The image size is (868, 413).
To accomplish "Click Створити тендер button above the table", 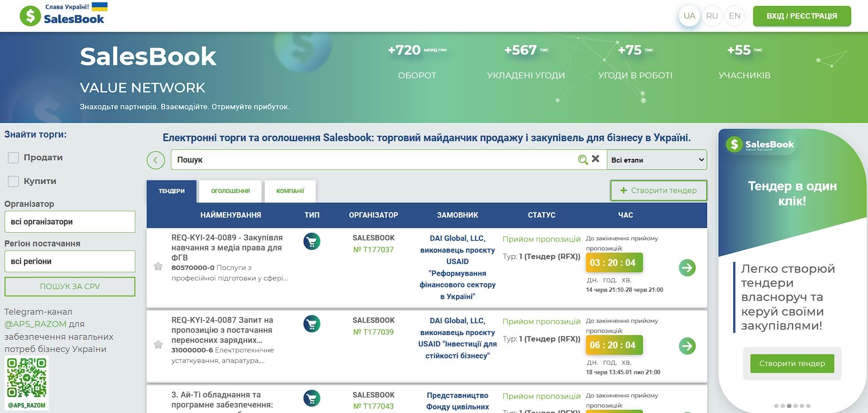I will tap(659, 190).
